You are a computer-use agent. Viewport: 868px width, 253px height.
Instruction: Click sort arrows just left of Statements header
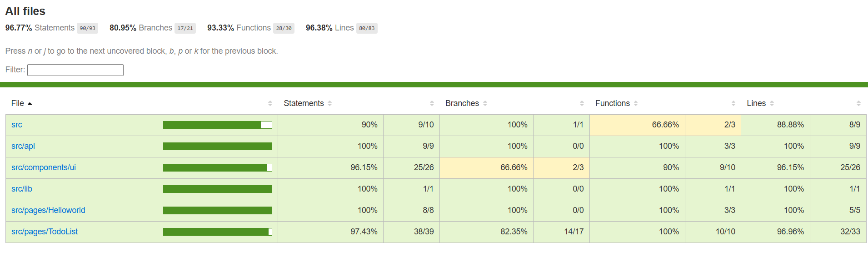[x=270, y=104]
